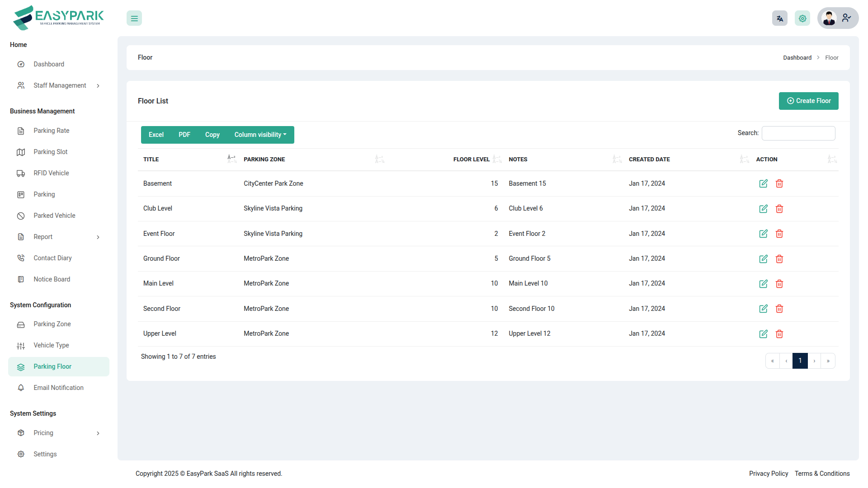Expand the Pricing submenu
868x488 pixels.
coord(43,433)
